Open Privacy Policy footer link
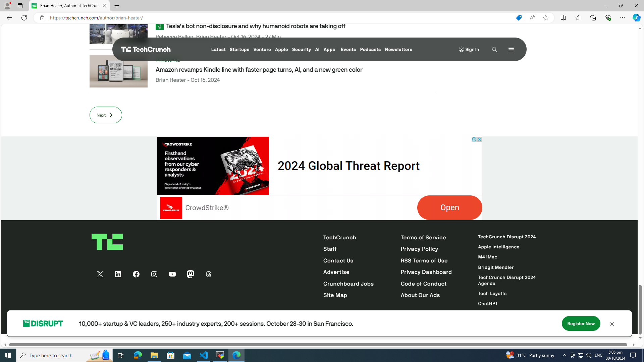644x362 pixels. tap(419, 249)
